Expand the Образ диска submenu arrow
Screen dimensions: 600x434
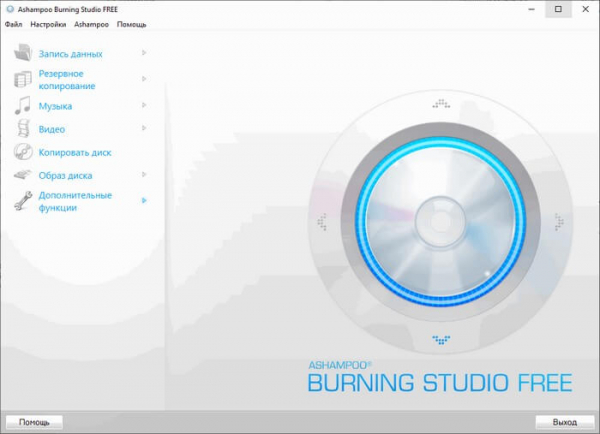144,175
